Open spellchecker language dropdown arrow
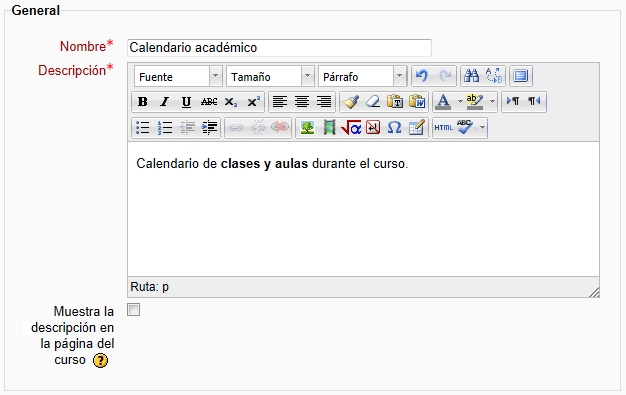This screenshot has height=395, width=626. pos(482,128)
